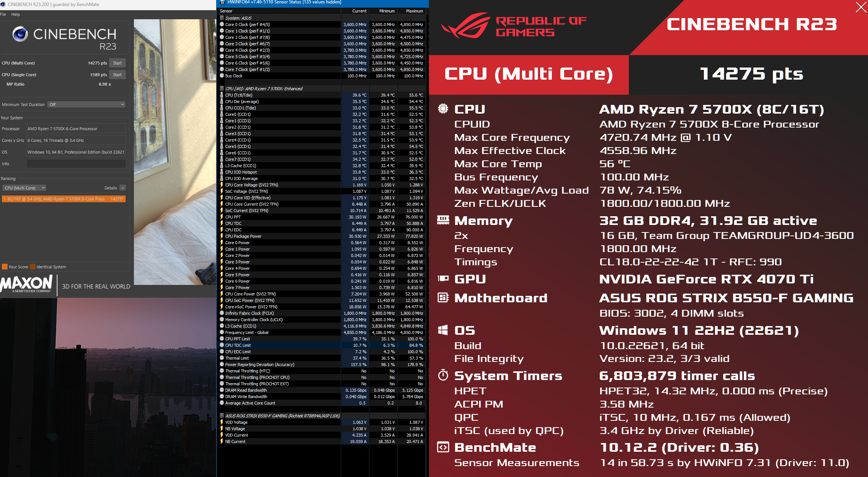This screenshot has width=868, height=477.
Task: Click the Republic of Gamers logo
Action: click(515, 26)
